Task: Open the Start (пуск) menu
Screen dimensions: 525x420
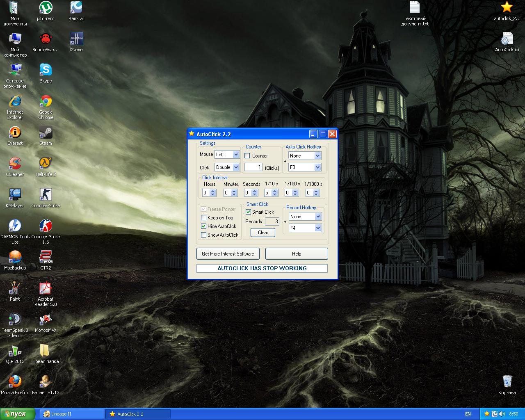Action: pos(17,414)
